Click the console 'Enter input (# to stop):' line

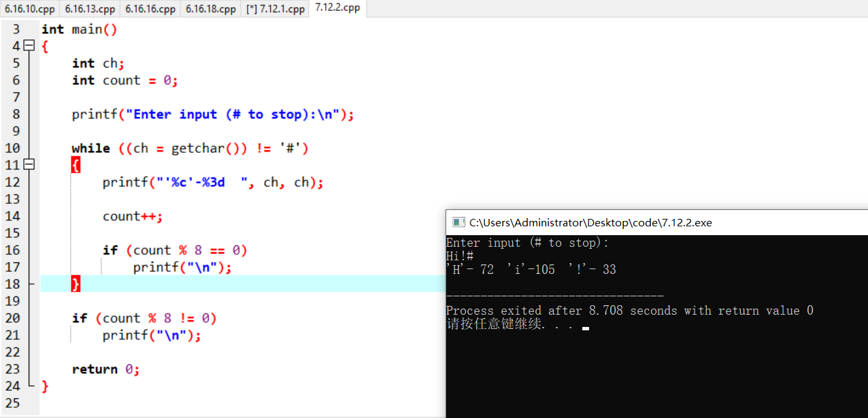tap(528, 243)
